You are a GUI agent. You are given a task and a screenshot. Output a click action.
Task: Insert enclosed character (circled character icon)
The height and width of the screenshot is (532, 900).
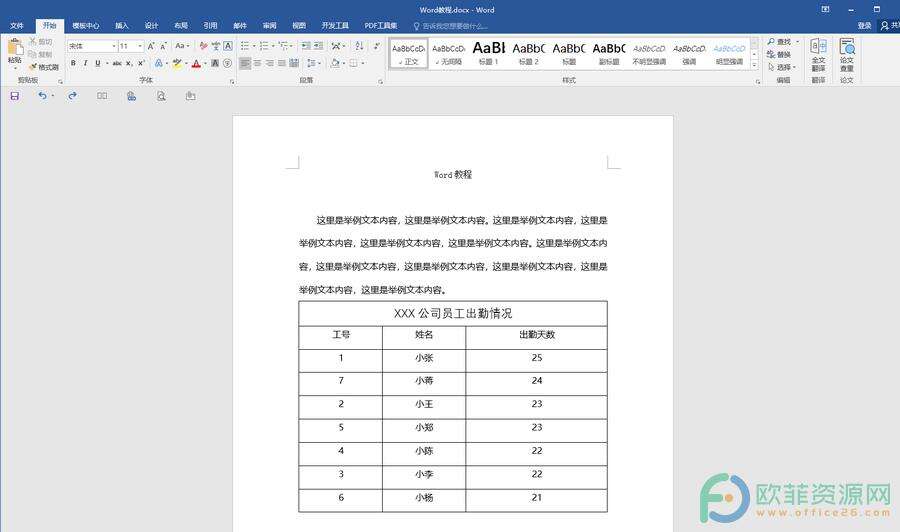tap(227, 63)
